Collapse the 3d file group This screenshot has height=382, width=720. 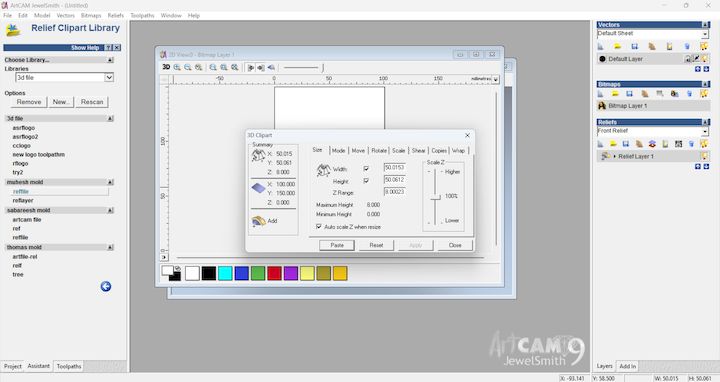tap(110, 118)
